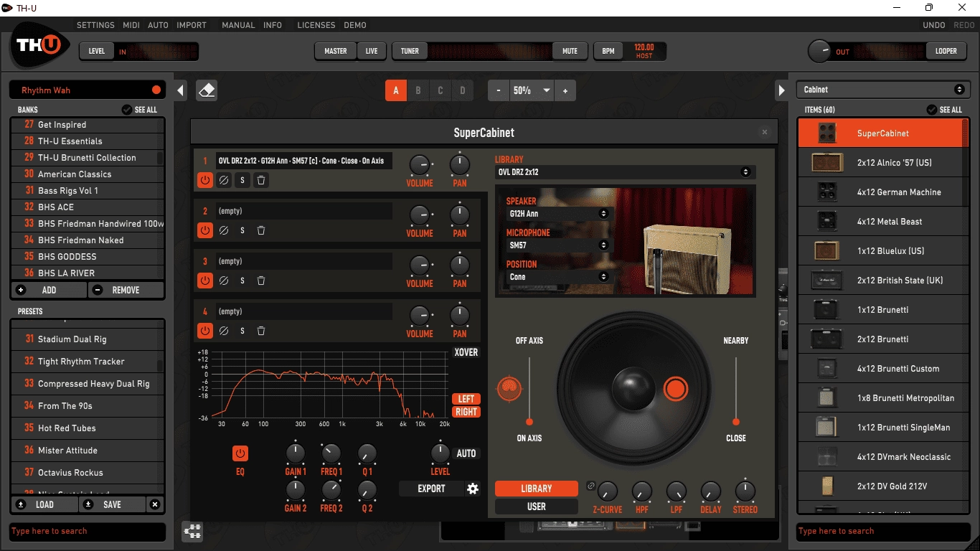Switch to USER cabinet mode
The width and height of the screenshot is (980, 551).
pyautogui.click(x=537, y=507)
